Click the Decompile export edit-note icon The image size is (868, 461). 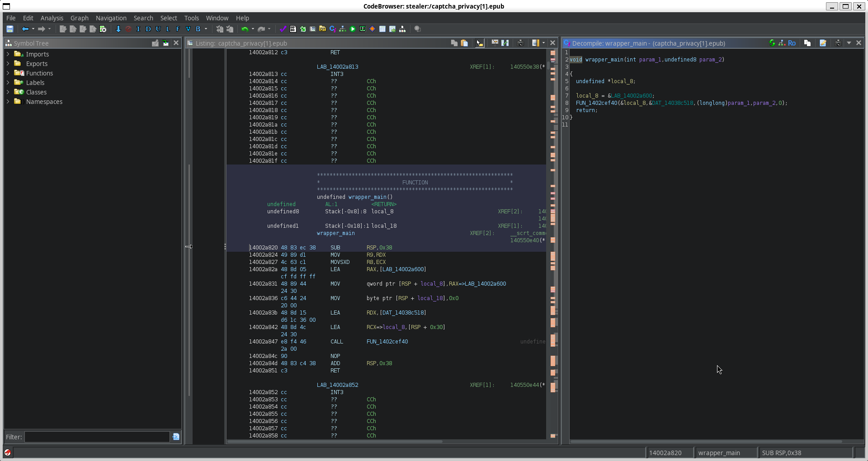(x=823, y=43)
